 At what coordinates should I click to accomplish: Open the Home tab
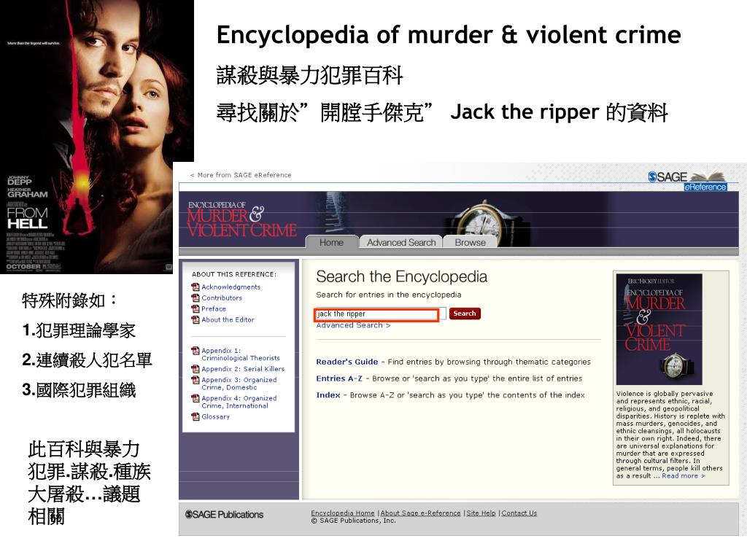331,242
